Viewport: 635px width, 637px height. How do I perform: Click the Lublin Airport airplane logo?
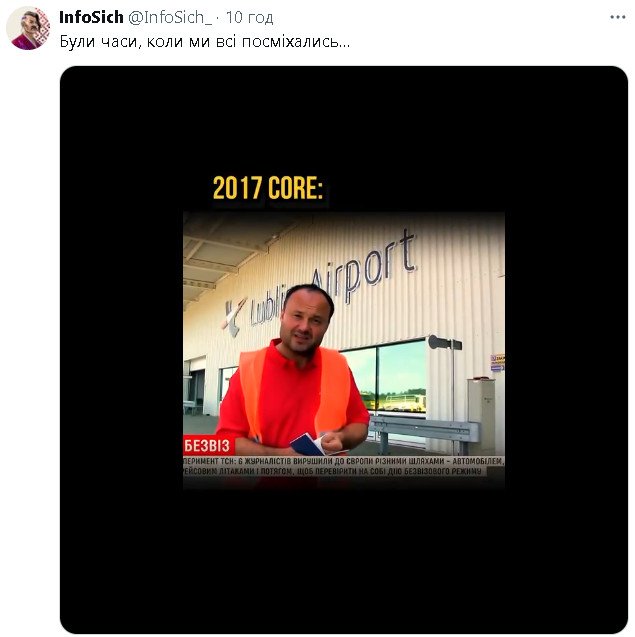click(234, 317)
